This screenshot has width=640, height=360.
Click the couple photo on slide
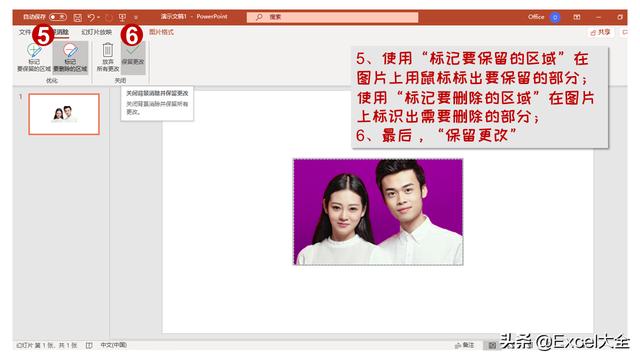coord(378,212)
